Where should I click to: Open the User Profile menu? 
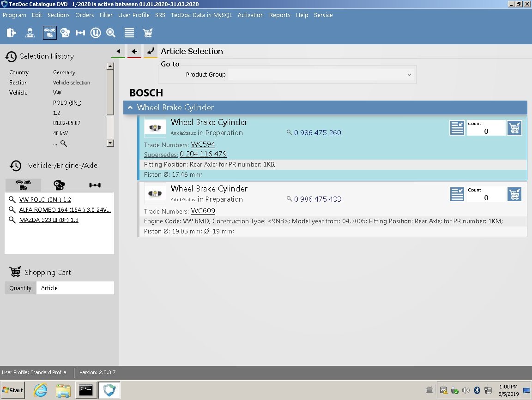133,15
